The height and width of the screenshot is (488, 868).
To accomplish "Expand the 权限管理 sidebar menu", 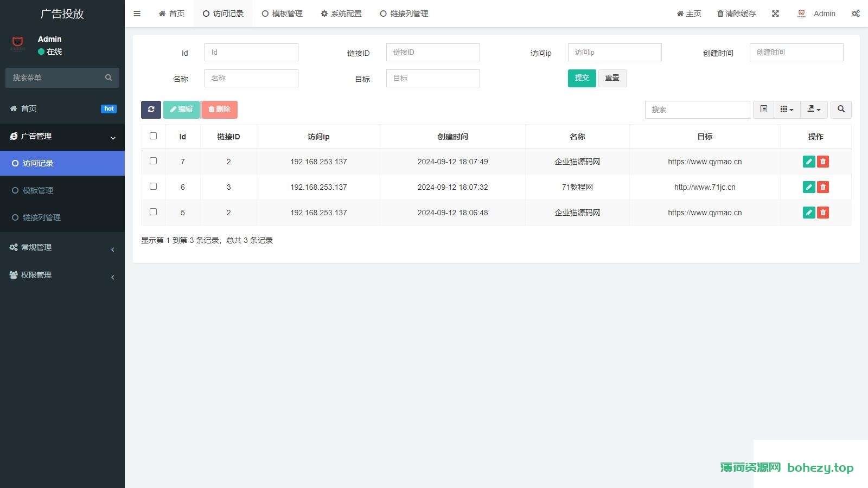I will click(x=62, y=275).
